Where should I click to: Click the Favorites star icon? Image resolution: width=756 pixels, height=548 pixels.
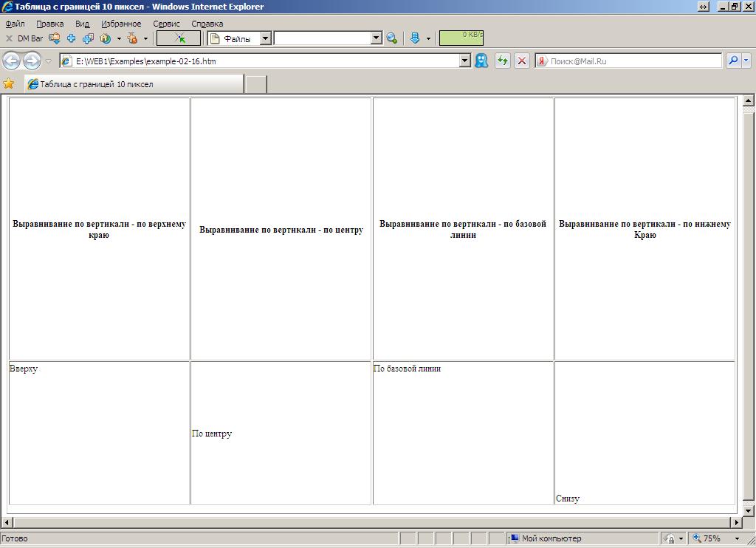coord(9,83)
